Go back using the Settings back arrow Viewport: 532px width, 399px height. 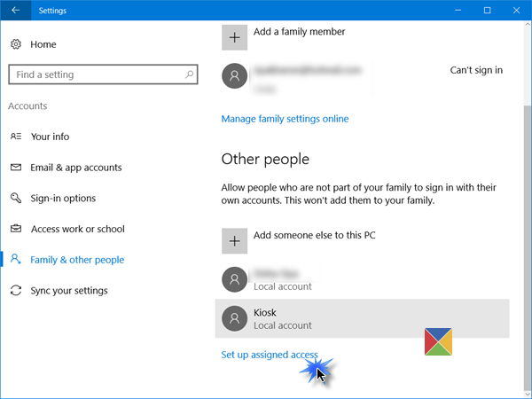[x=16, y=10]
